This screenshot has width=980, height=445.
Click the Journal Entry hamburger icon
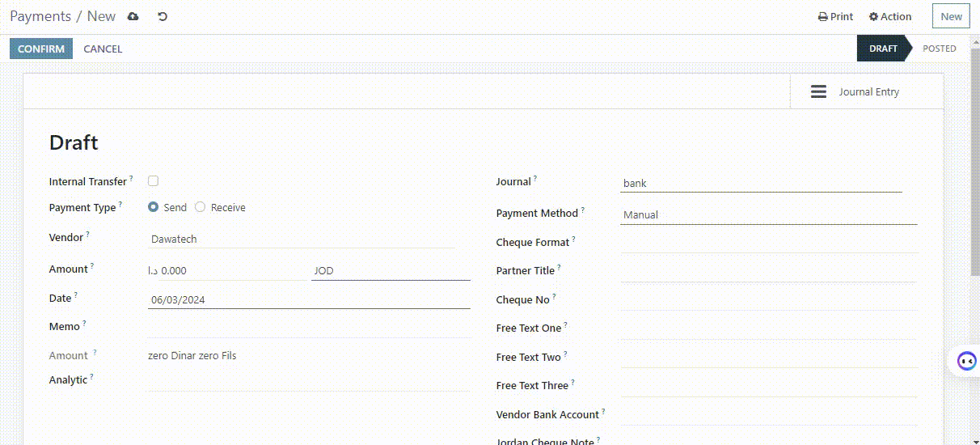[818, 91]
